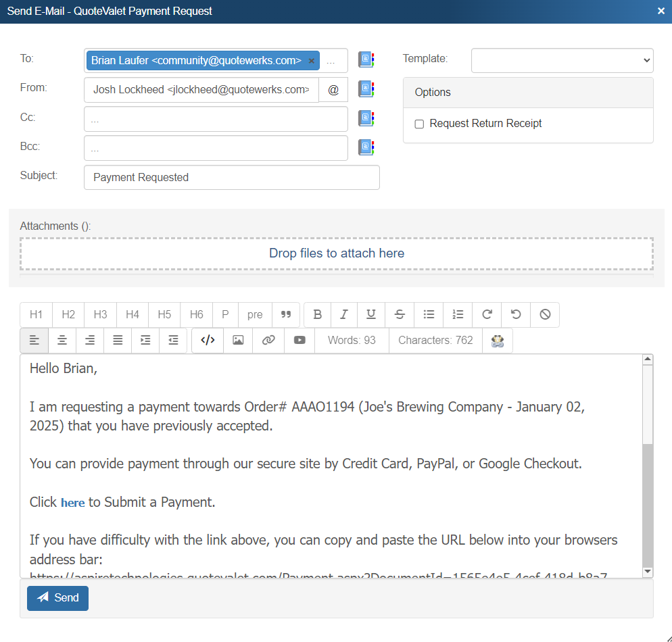The height and width of the screenshot is (642, 672).
Task: Apply pre formatted text style
Action: [255, 314]
